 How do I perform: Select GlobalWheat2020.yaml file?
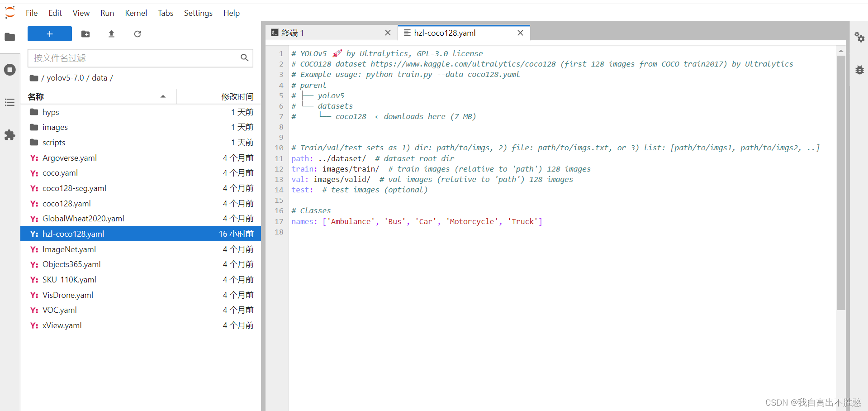tap(141, 219)
